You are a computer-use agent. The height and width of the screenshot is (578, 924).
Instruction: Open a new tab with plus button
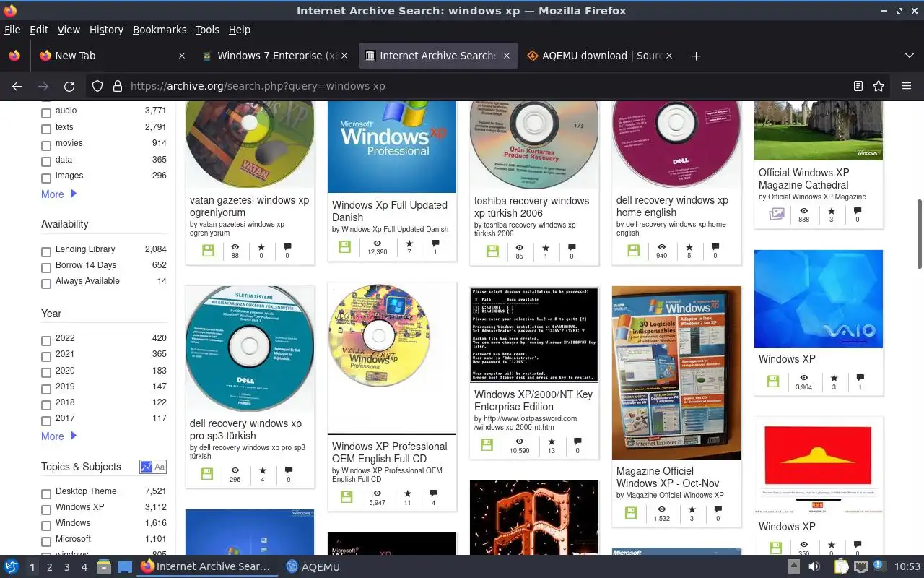(x=696, y=56)
